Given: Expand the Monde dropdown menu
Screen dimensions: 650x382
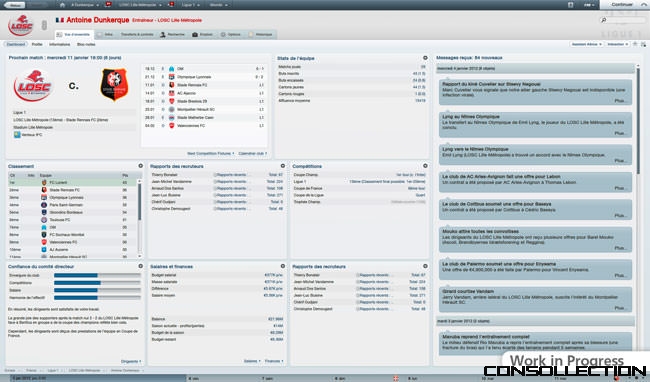Looking at the screenshot, I should click(218, 5).
